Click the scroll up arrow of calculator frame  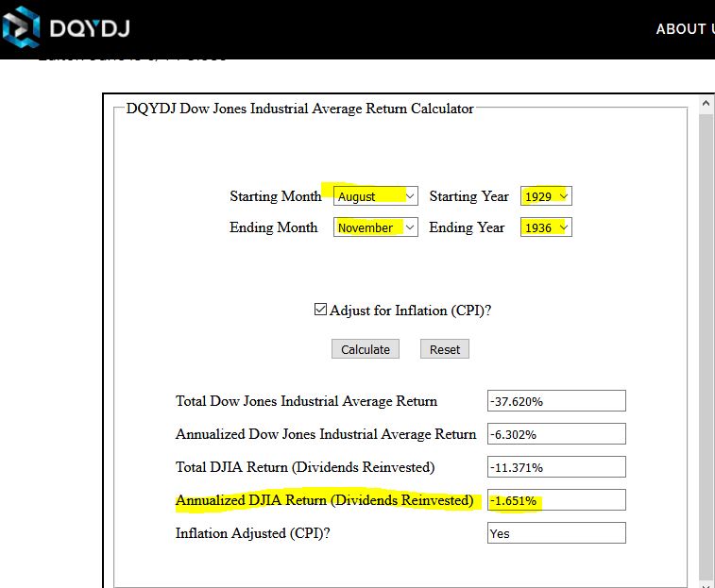pos(706,104)
